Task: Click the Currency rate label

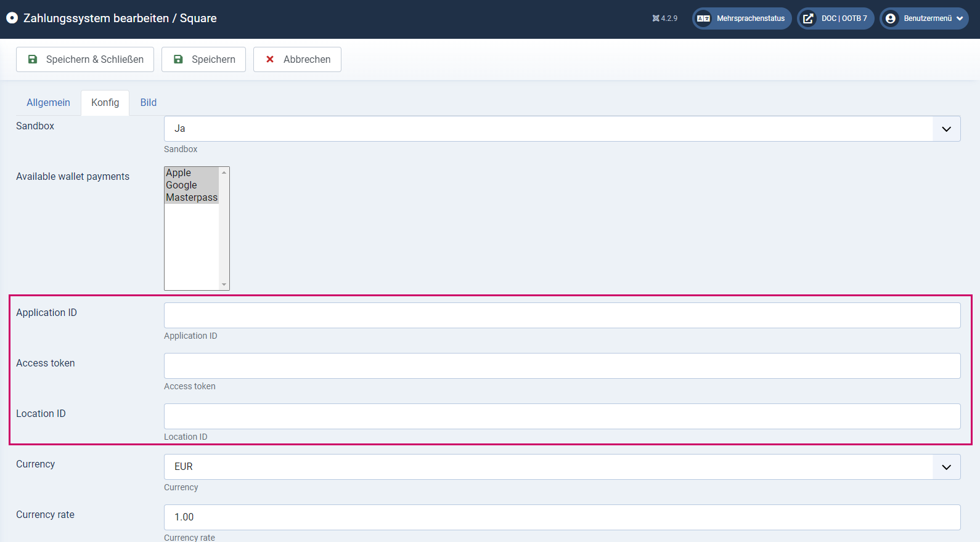Action: (x=45, y=514)
